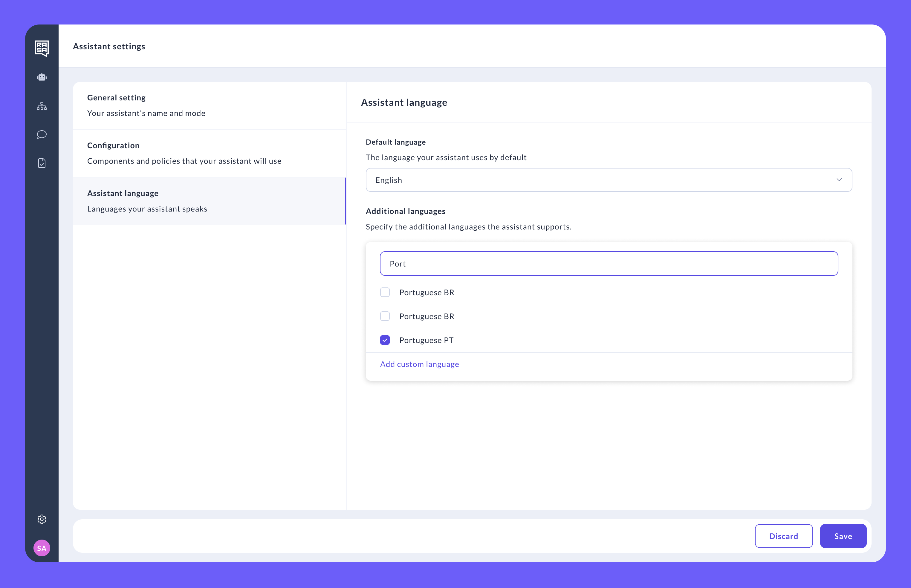Open the flow hierarchy icon in sidebar

point(42,106)
